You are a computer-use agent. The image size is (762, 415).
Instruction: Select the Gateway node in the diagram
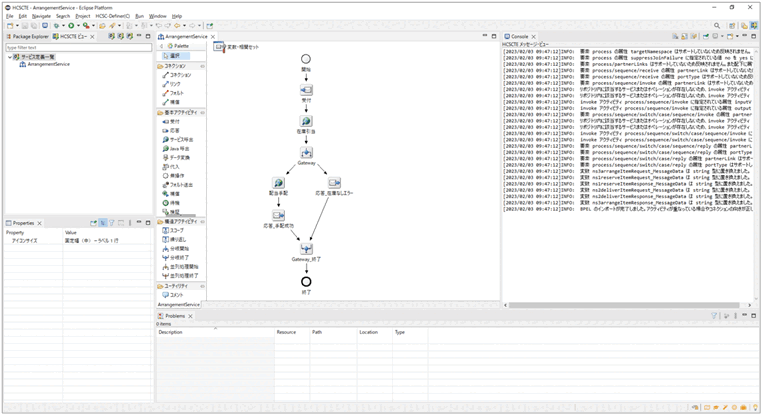point(306,153)
